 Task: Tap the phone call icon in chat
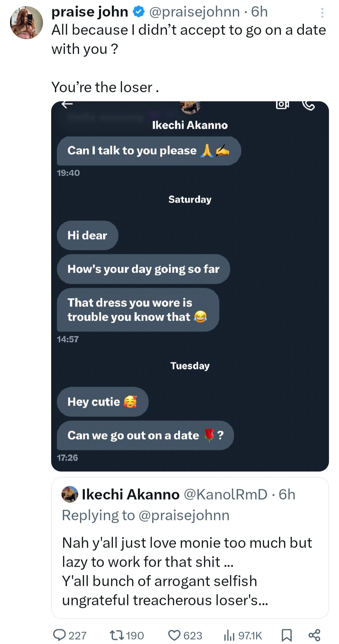pyautogui.click(x=309, y=105)
